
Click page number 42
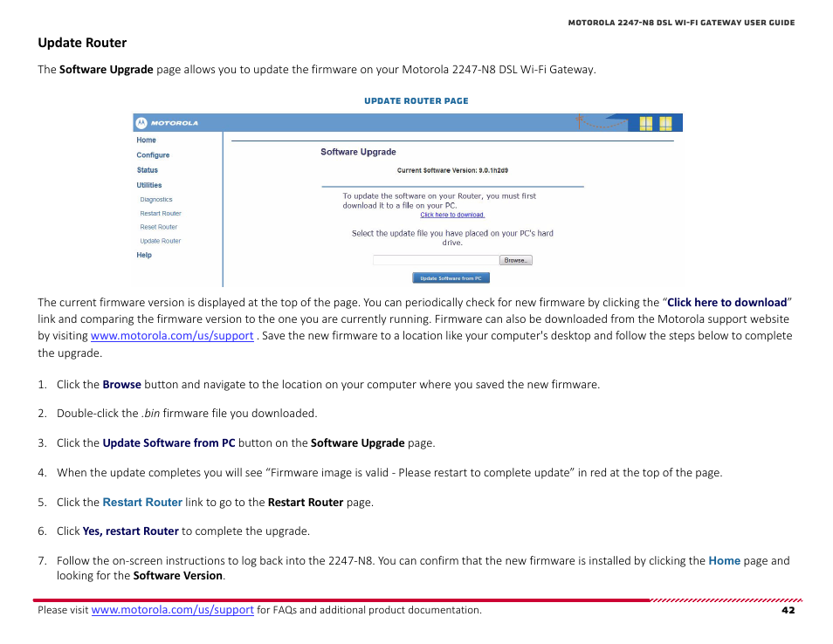coord(788,611)
